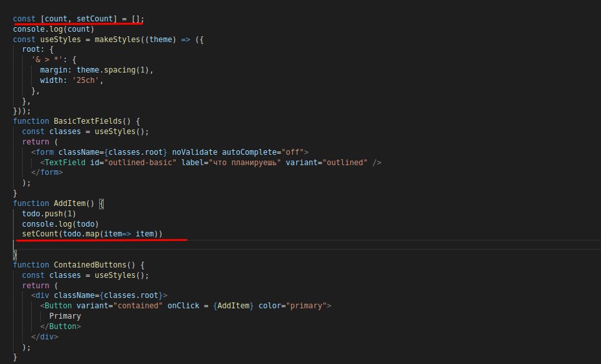Click the 'theme.spacing(1)' expression

pos(113,70)
